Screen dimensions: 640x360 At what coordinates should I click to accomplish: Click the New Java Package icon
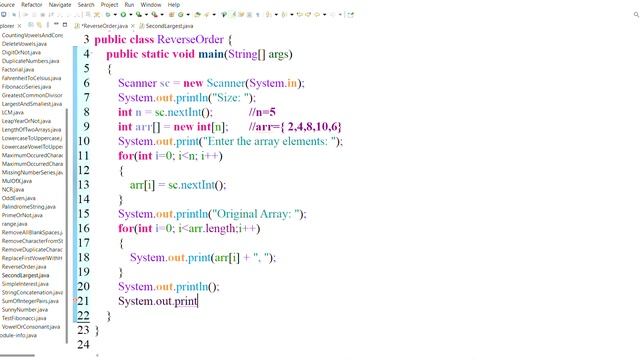[x=171, y=15]
